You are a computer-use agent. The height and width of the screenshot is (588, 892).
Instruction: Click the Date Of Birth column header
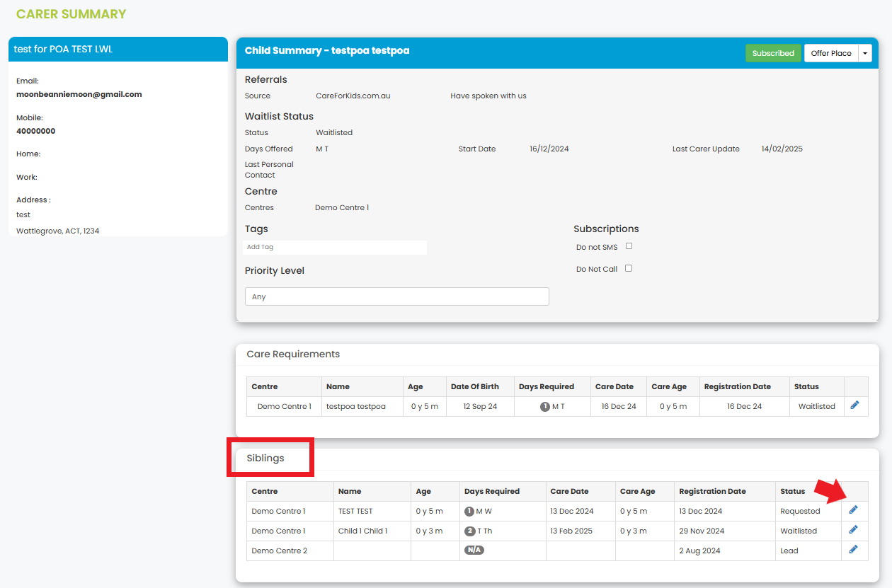475,386
